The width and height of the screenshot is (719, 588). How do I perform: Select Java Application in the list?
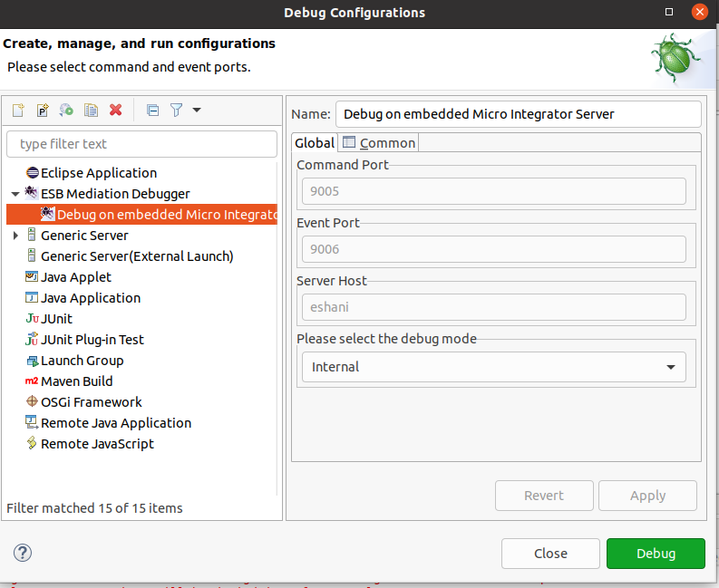pyautogui.click(x=91, y=298)
